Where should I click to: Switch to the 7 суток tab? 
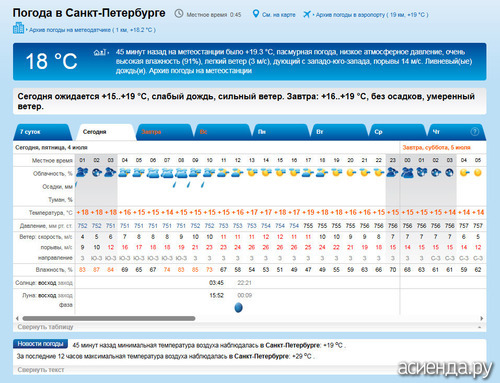coord(42,132)
